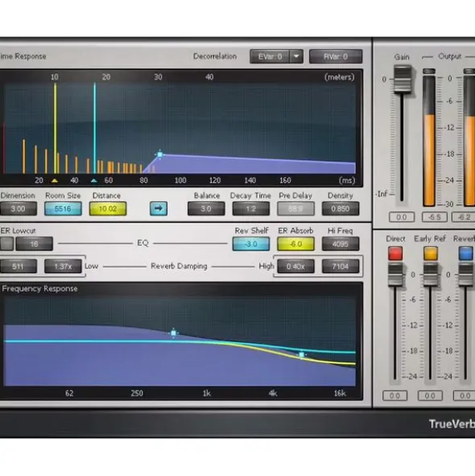475x476 pixels.
Task: Click the high shelf node on frequency graph
Action: (x=302, y=354)
